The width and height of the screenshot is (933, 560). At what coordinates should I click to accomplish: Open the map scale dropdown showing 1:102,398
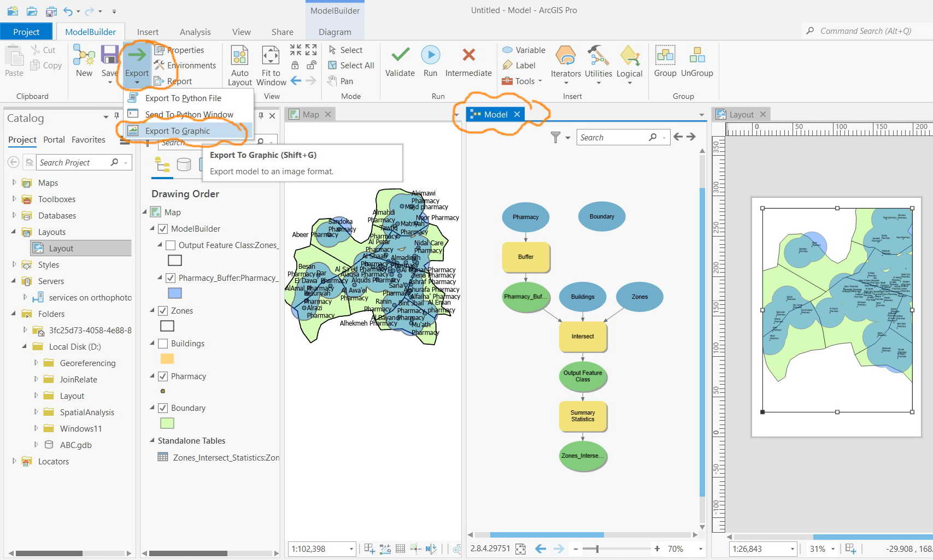coord(351,549)
